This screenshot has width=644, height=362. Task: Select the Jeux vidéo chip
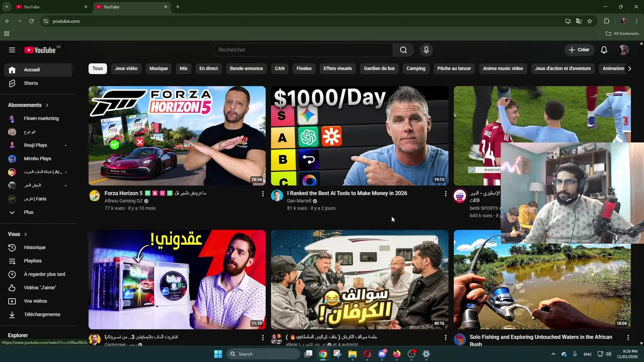click(x=126, y=68)
